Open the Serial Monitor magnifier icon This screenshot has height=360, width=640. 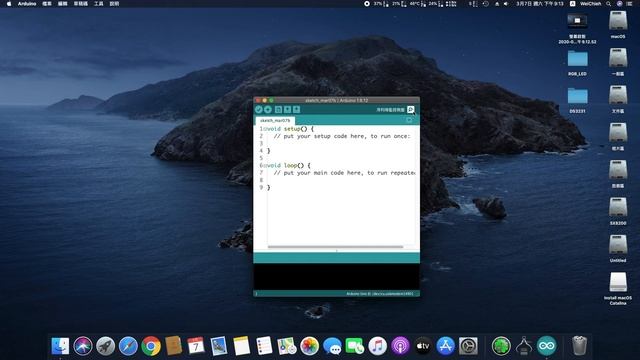411,109
